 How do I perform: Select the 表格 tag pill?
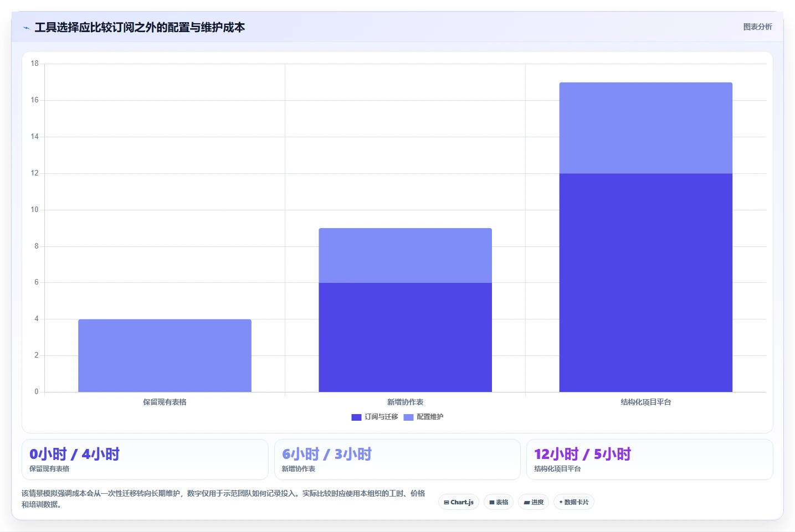pyautogui.click(x=499, y=502)
